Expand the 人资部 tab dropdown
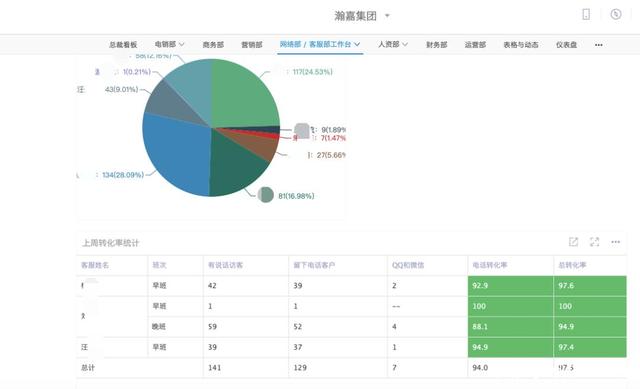Viewport: 640px width, 389px height. tap(405, 44)
